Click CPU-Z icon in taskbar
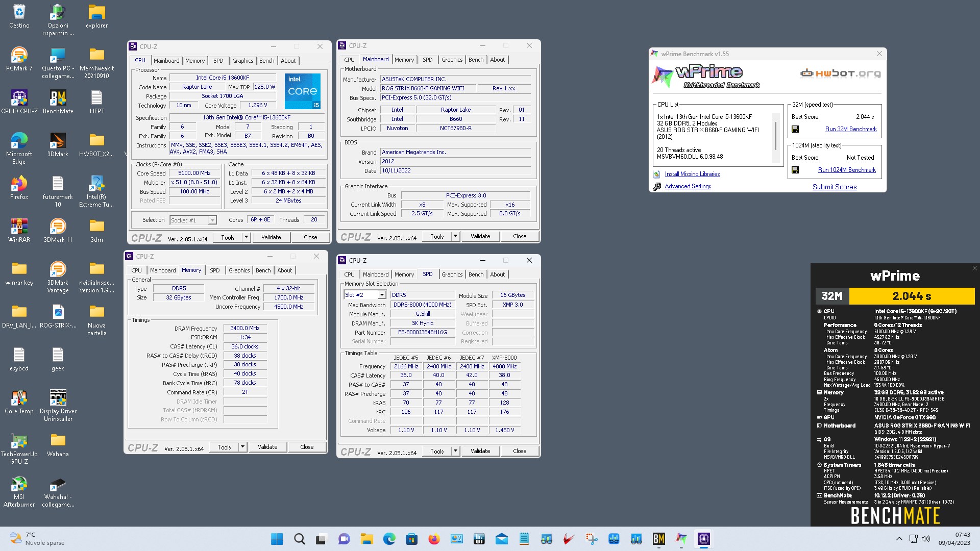Screen dimensions: 980x551 point(704,539)
